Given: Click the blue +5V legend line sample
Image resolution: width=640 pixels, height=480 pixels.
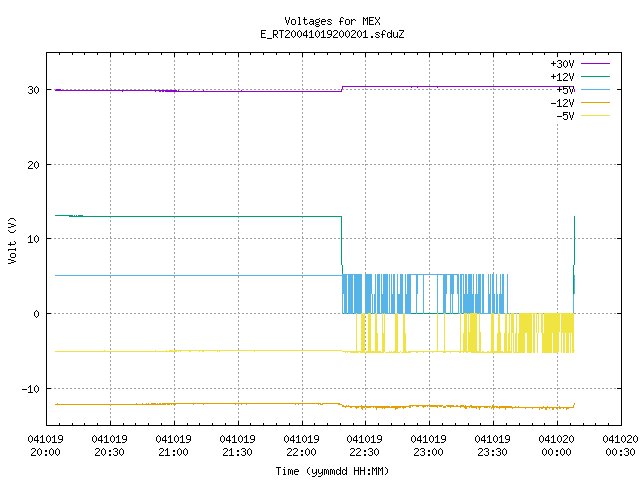Looking at the screenshot, I should pos(595,89).
